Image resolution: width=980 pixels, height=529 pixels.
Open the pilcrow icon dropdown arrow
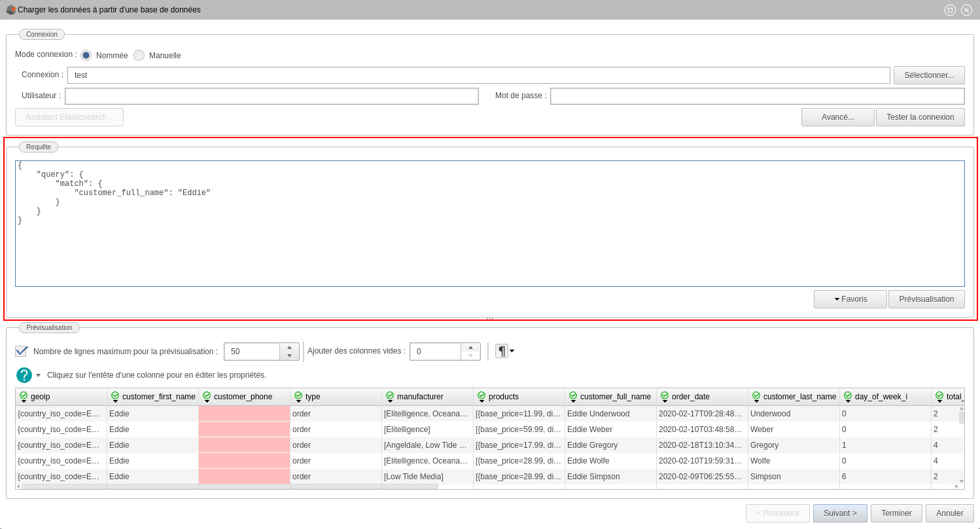[512, 351]
